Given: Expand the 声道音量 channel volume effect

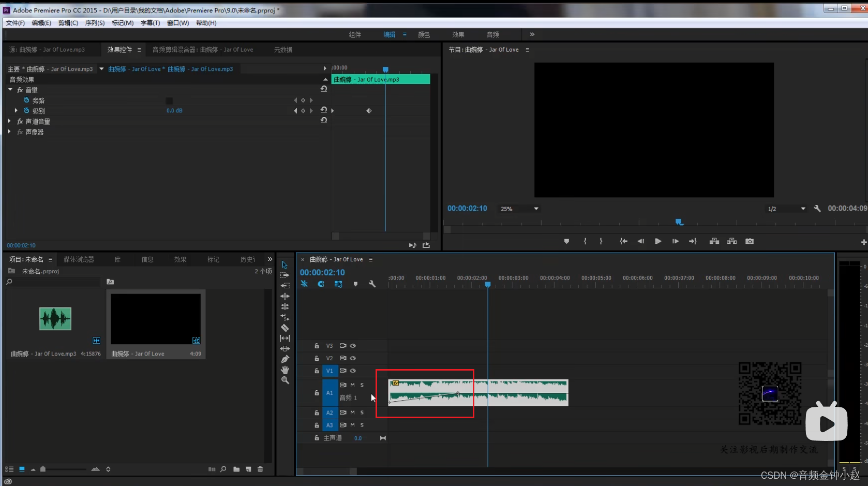Looking at the screenshot, I should coord(9,121).
